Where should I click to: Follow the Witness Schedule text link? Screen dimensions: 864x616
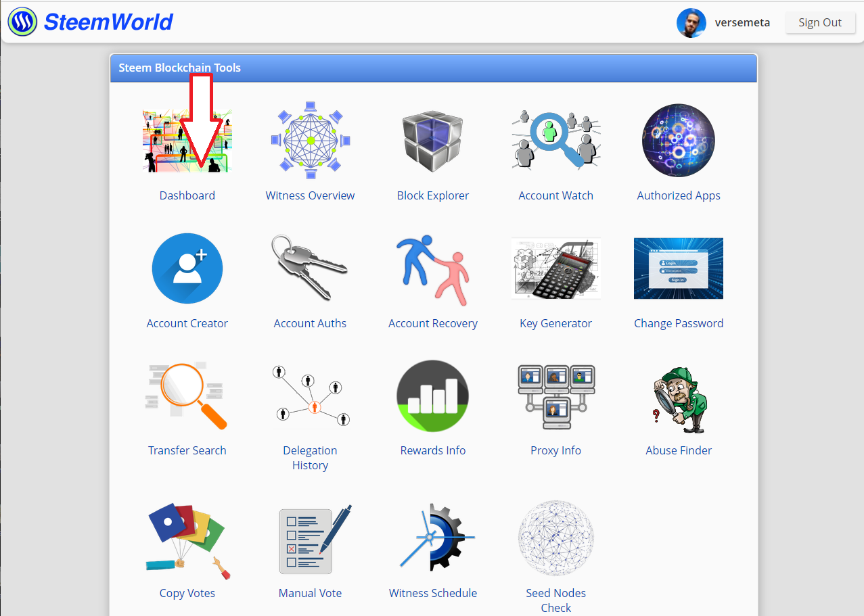click(x=433, y=593)
